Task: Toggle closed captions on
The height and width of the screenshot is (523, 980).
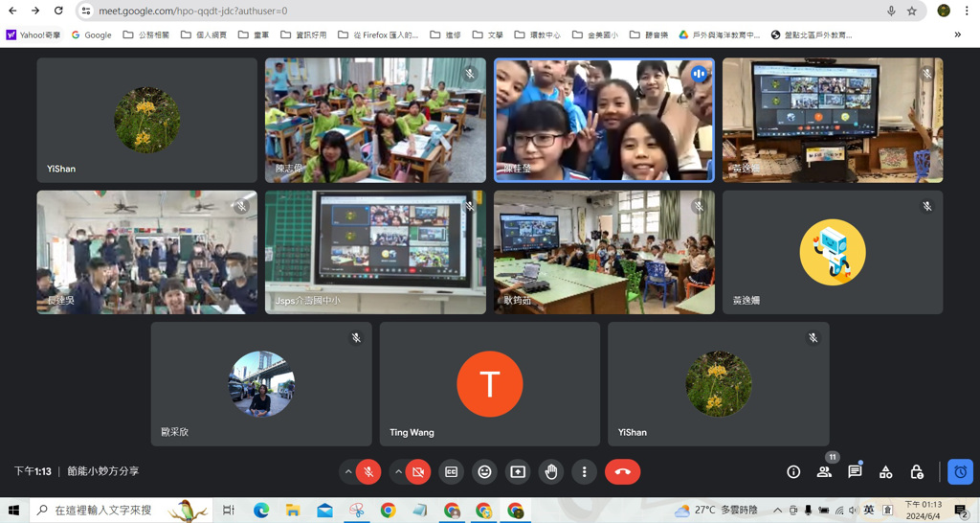Action: pyautogui.click(x=452, y=471)
